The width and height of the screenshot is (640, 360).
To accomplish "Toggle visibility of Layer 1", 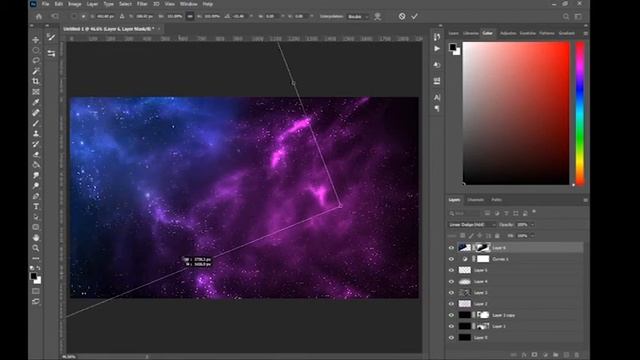I will pos(451,327).
